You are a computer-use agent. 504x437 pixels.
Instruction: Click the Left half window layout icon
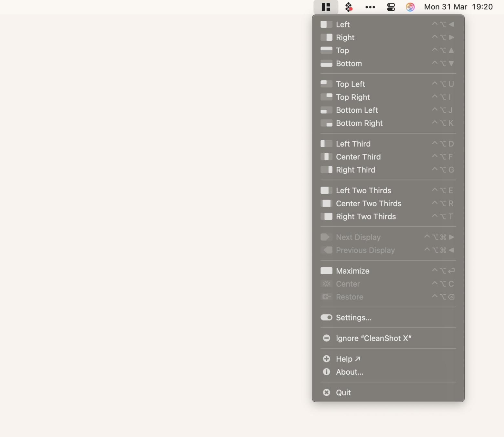326,25
